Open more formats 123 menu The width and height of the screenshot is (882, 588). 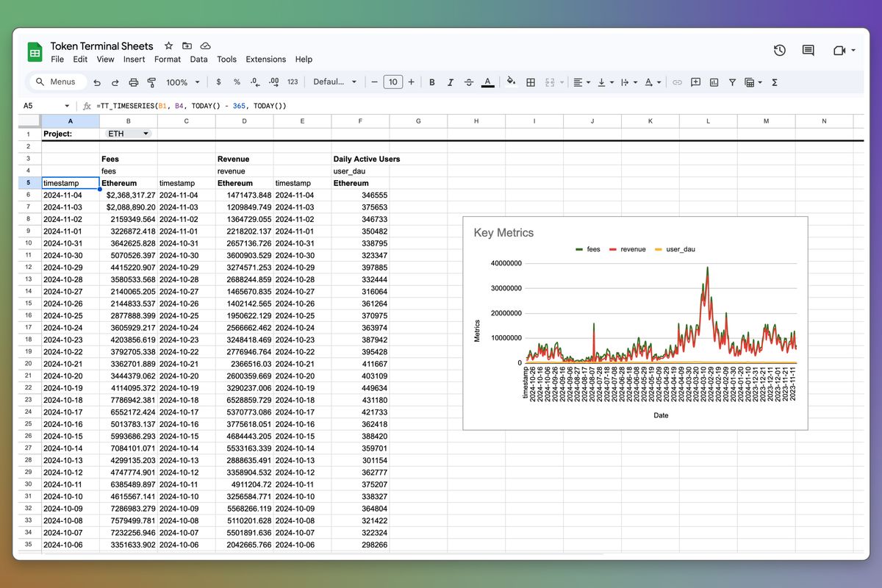[293, 82]
